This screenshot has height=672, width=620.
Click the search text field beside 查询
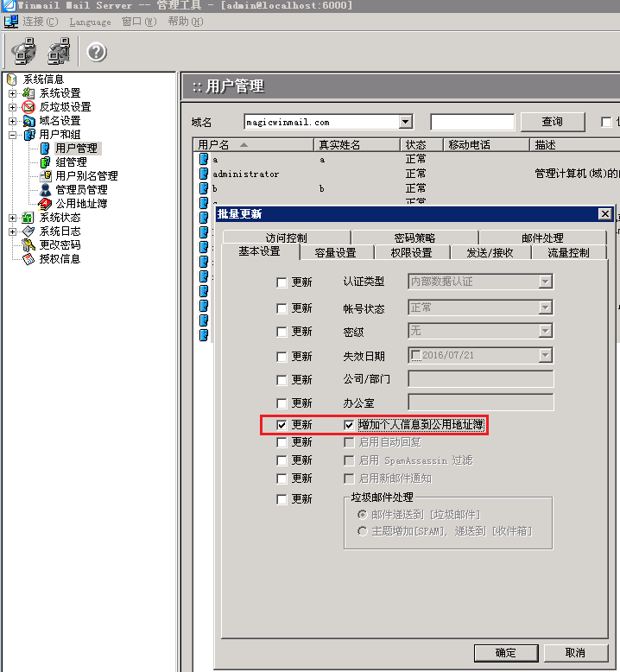click(472, 123)
